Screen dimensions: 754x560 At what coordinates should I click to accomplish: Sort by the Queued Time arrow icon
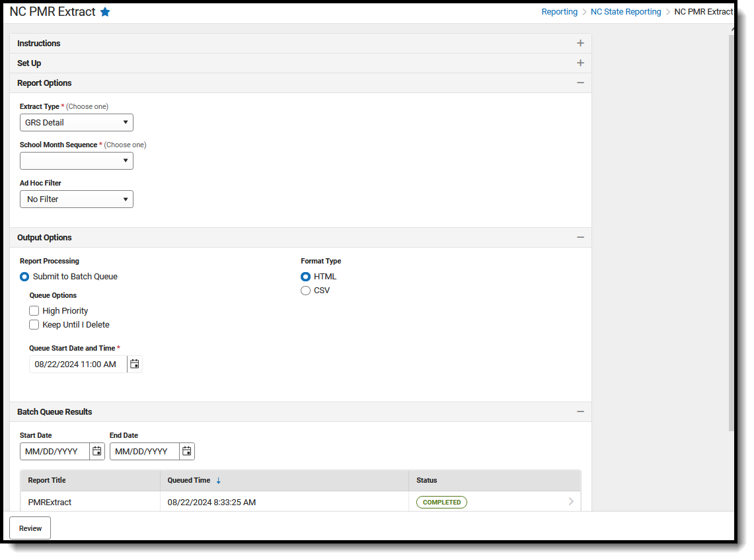click(x=218, y=481)
